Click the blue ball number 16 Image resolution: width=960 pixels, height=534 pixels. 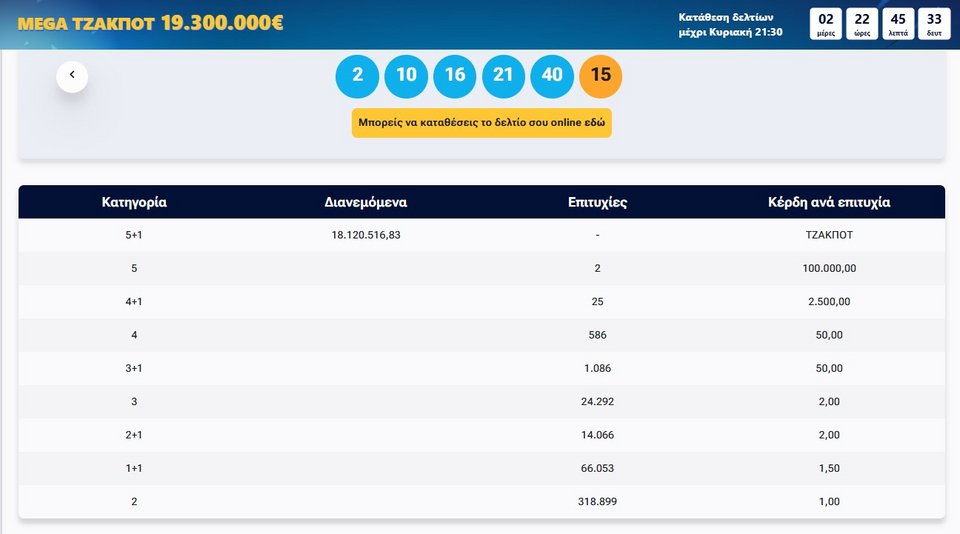(455, 76)
